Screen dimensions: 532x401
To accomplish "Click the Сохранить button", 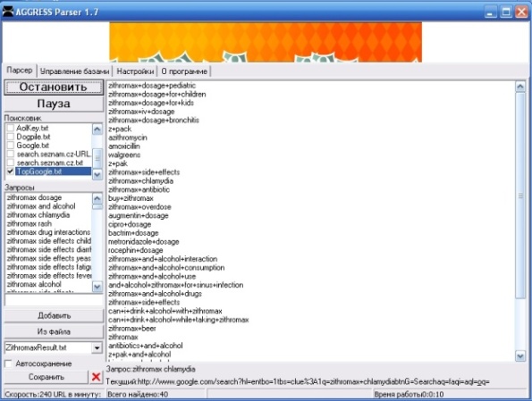I will coord(46,377).
